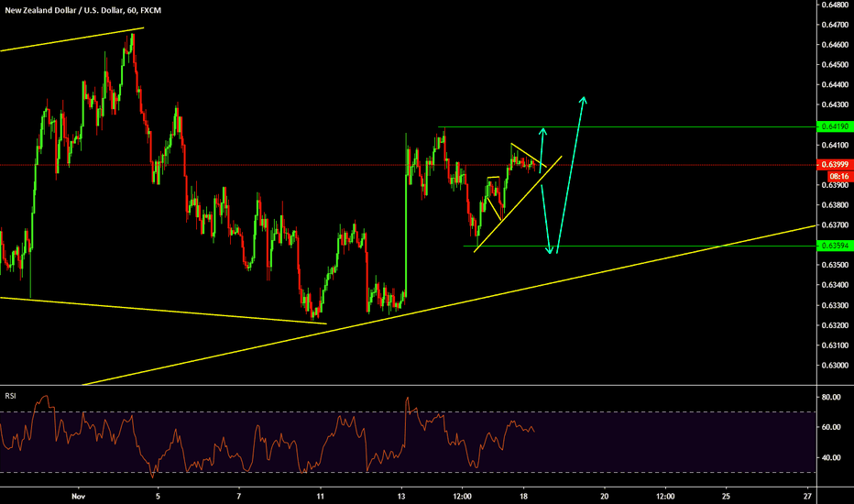Viewport: 854px width, 504px height.
Task: Select the red 0.63999 current price tag
Action: coord(834,164)
